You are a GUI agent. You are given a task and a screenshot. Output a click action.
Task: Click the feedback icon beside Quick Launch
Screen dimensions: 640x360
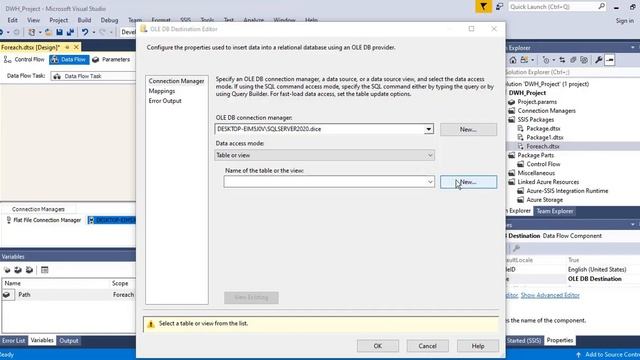(x=499, y=7)
